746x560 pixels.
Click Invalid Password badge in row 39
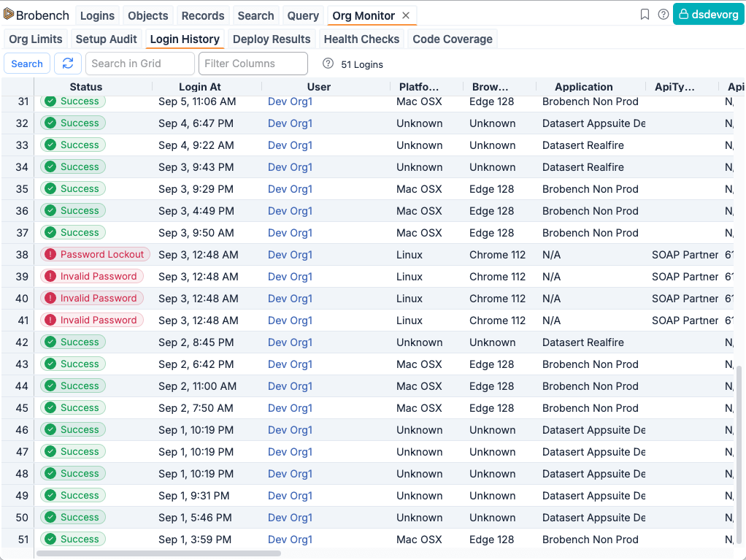(x=92, y=277)
